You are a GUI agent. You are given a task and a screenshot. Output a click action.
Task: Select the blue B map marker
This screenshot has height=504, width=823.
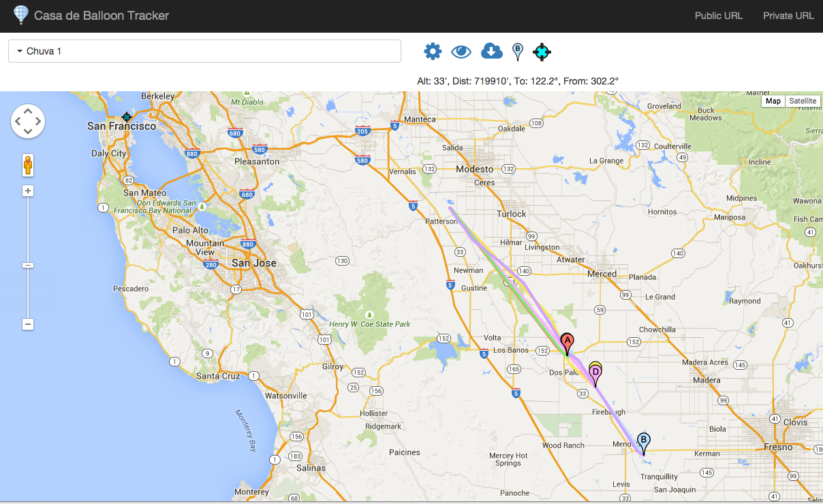[x=643, y=443]
